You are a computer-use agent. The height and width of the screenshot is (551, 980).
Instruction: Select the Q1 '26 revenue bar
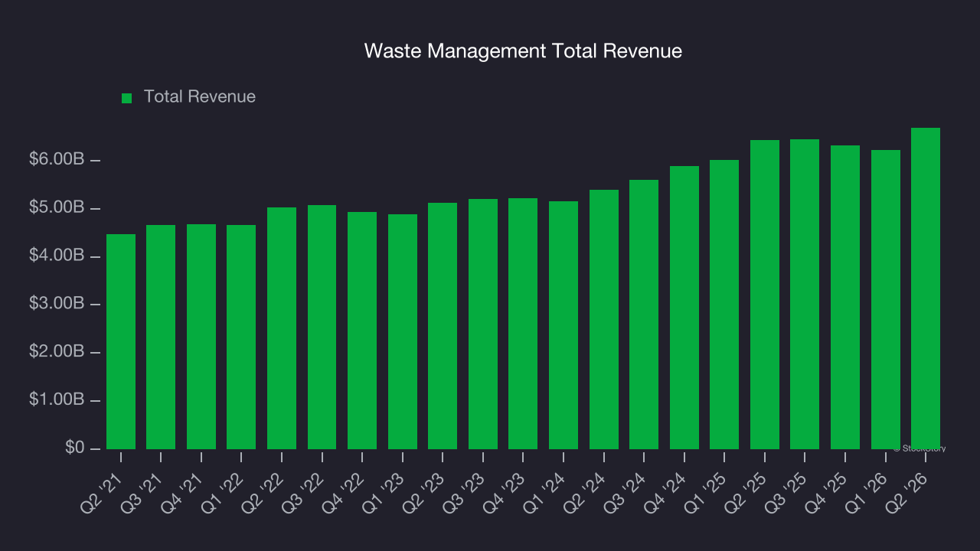coord(886,299)
